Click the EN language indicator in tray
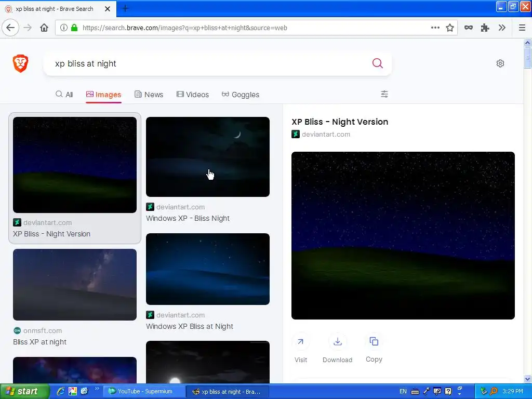 click(403, 391)
